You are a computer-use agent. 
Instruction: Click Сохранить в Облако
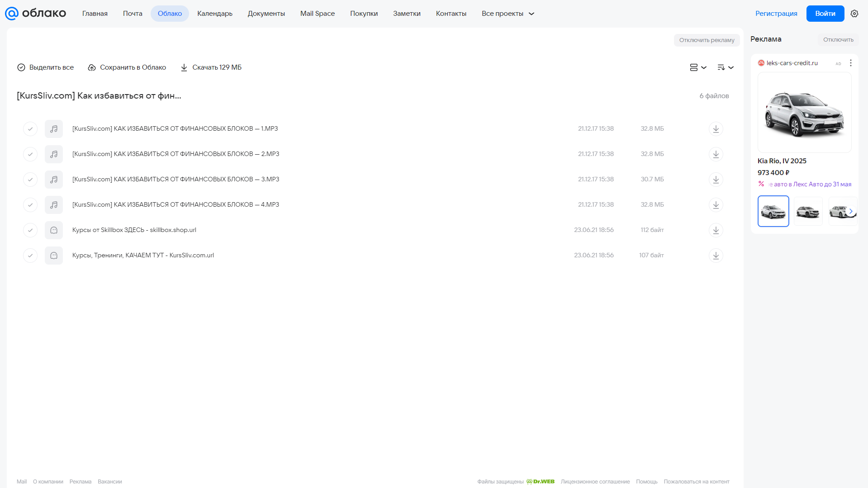[x=127, y=67]
